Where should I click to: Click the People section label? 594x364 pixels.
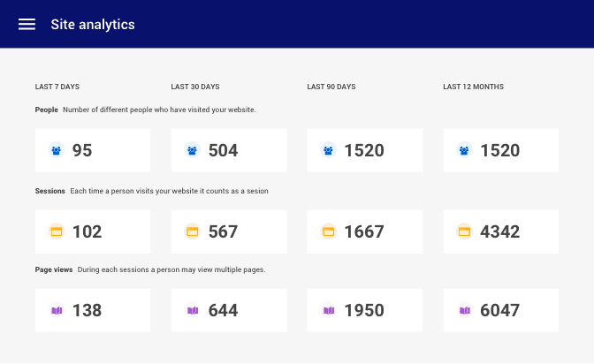pyautogui.click(x=47, y=110)
